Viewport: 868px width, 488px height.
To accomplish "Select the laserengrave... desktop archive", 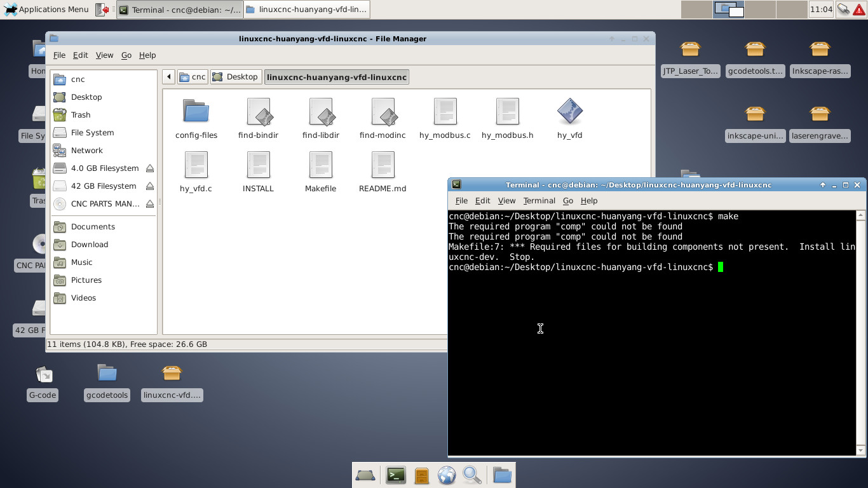I will click(820, 123).
